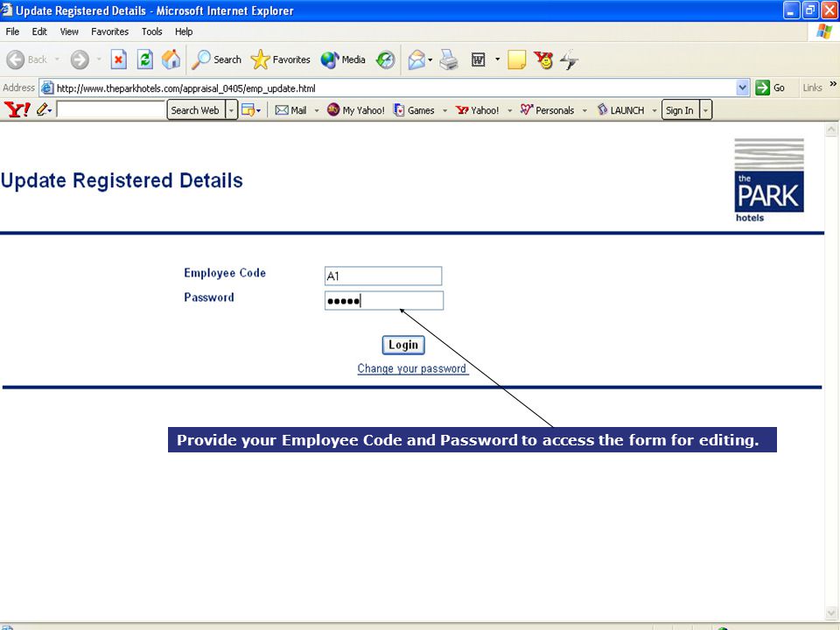Stop page loading with red X icon
Viewport: 840px width, 630px height.
(118, 59)
